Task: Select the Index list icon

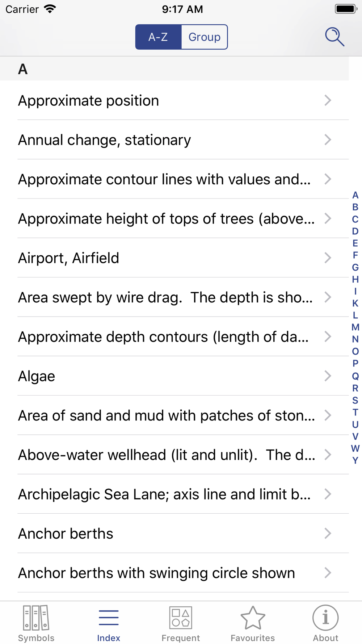Action: click(x=109, y=618)
